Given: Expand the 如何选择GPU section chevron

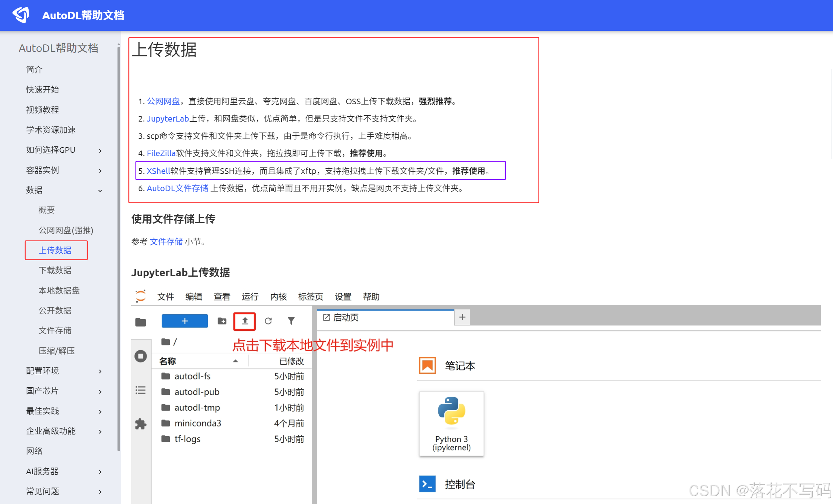Looking at the screenshot, I should coord(100,151).
